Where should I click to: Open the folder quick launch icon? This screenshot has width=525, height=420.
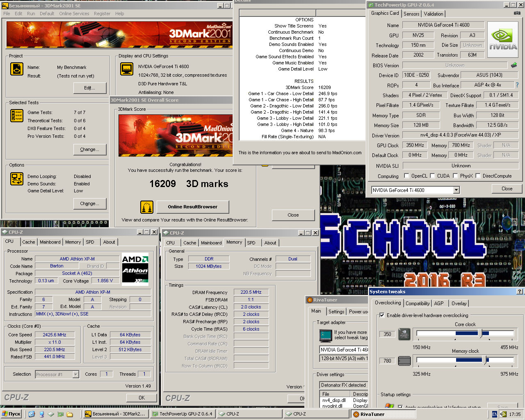coord(70,414)
